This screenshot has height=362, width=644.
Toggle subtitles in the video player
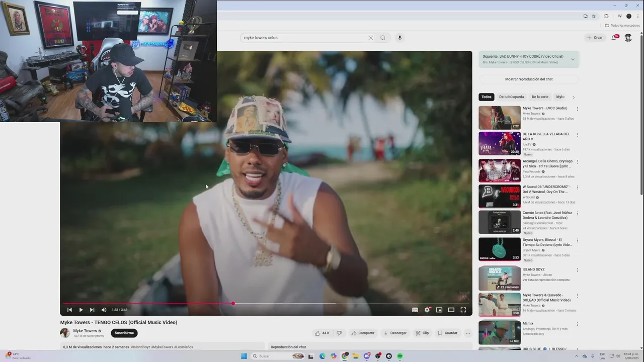tap(415, 310)
